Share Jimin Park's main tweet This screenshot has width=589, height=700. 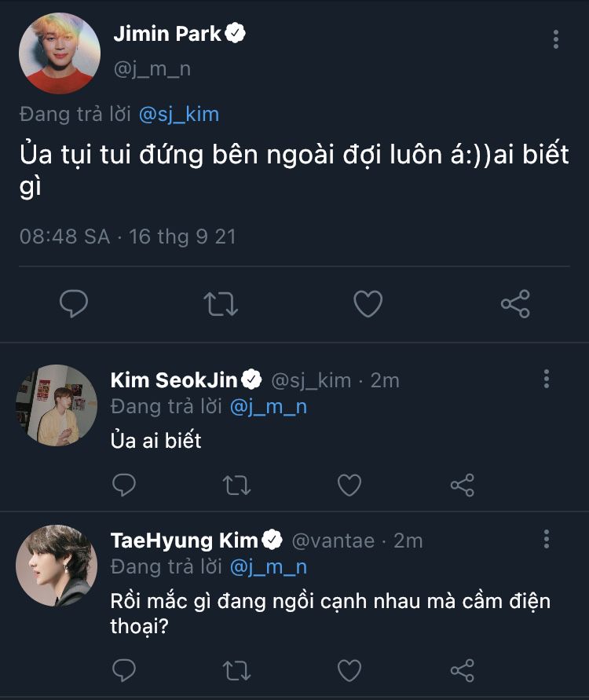click(x=515, y=303)
